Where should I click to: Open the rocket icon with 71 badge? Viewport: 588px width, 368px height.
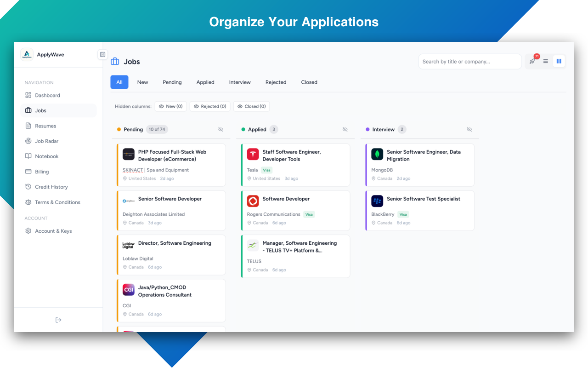[533, 60]
